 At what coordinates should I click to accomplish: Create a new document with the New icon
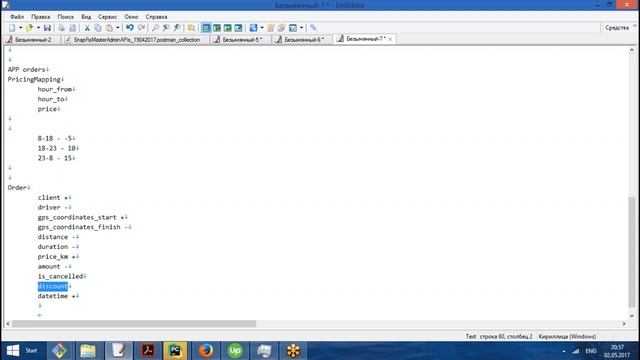(12, 28)
